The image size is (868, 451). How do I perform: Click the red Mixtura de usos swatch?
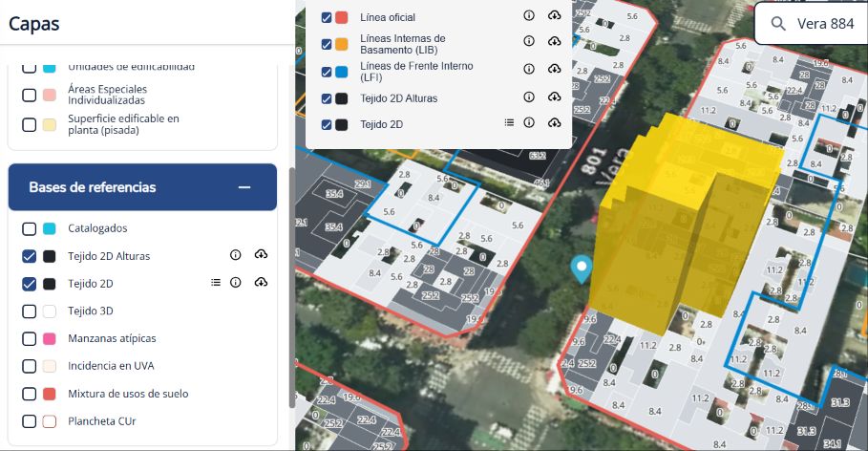tap(50, 394)
